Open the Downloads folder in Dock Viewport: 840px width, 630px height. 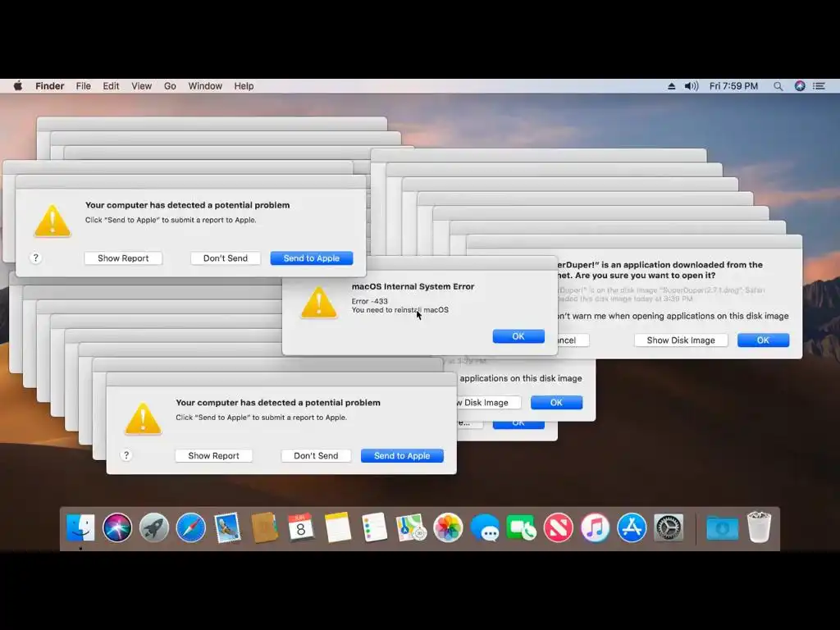722,528
